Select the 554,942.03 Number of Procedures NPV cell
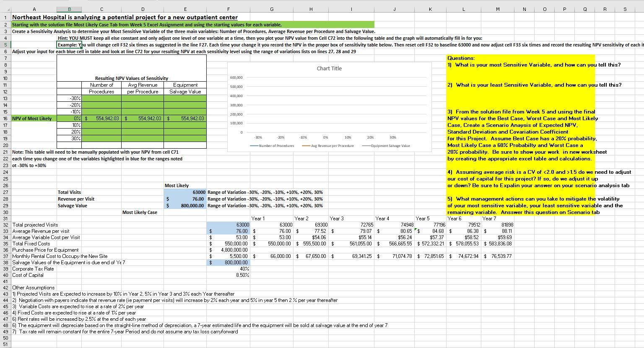Screen dimensions: 644x348 tap(101, 119)
